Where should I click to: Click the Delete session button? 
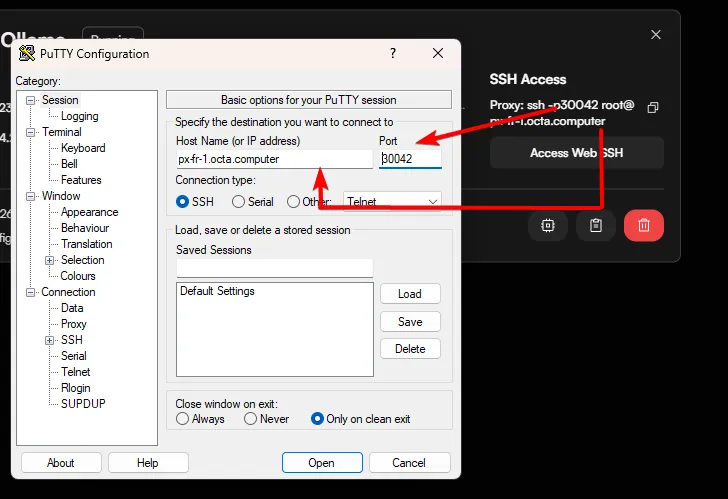click(x=410, y=349)
